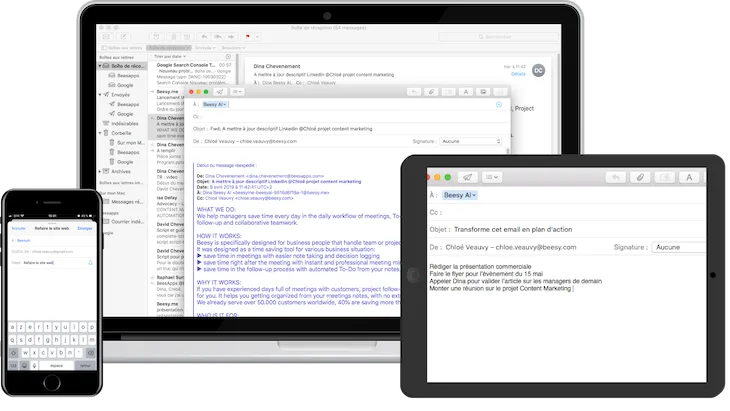This screenshot has width=730, height=411.
Task: Click the laptop compose paperclip attach icon
Action: [431, 92]
